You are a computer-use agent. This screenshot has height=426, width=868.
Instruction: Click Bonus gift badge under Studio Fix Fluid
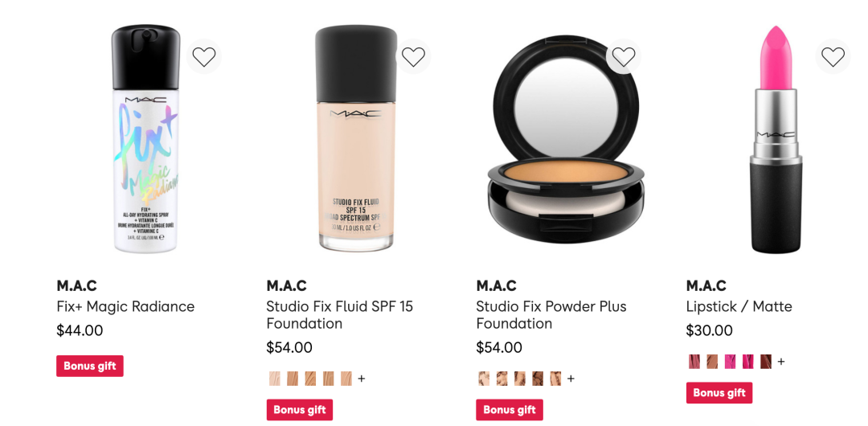pyautogui.click(x=300, y=410)
